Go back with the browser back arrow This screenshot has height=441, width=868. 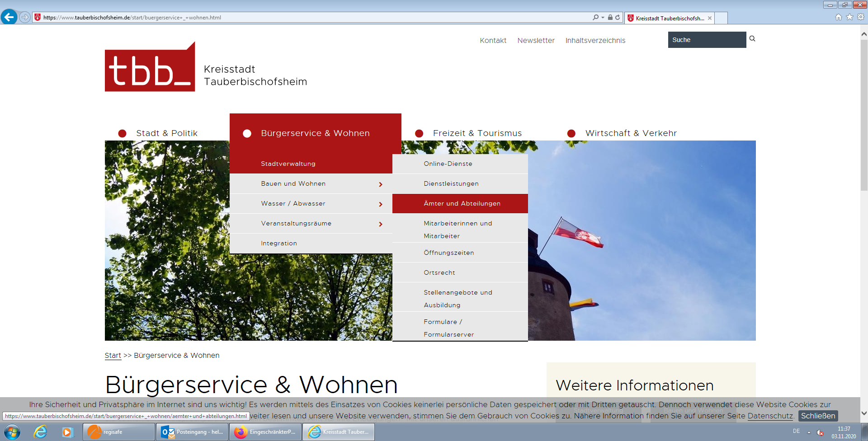click(x=9, y=17)
